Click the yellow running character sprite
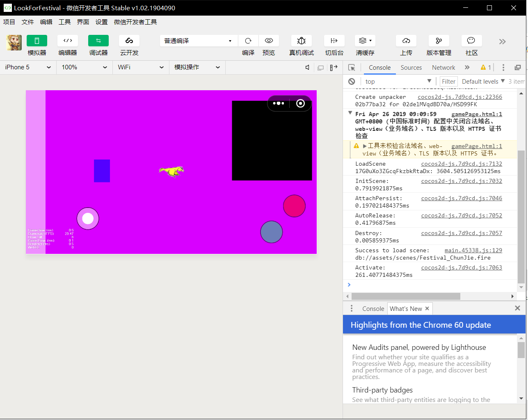Viewport: 528px width, 420px height. (x=171, y=171)
